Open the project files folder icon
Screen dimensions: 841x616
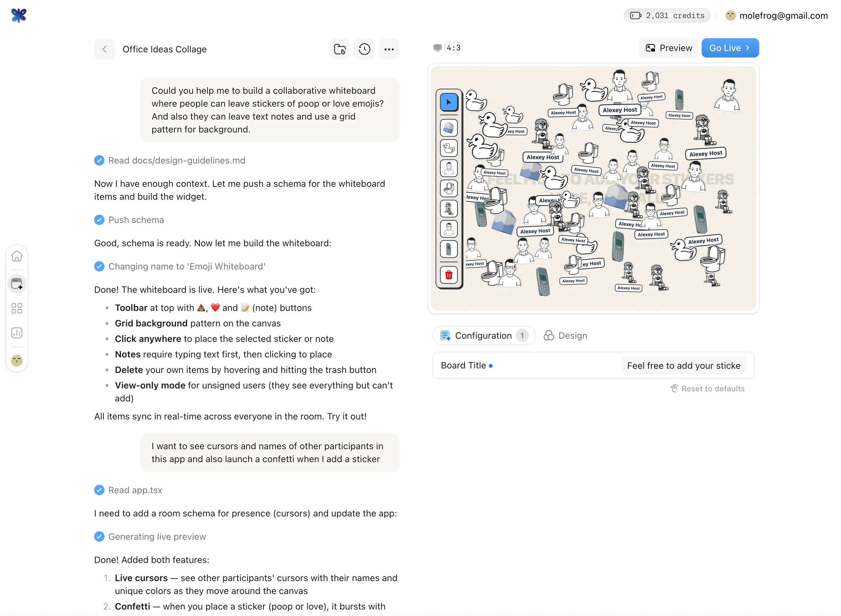340,49
